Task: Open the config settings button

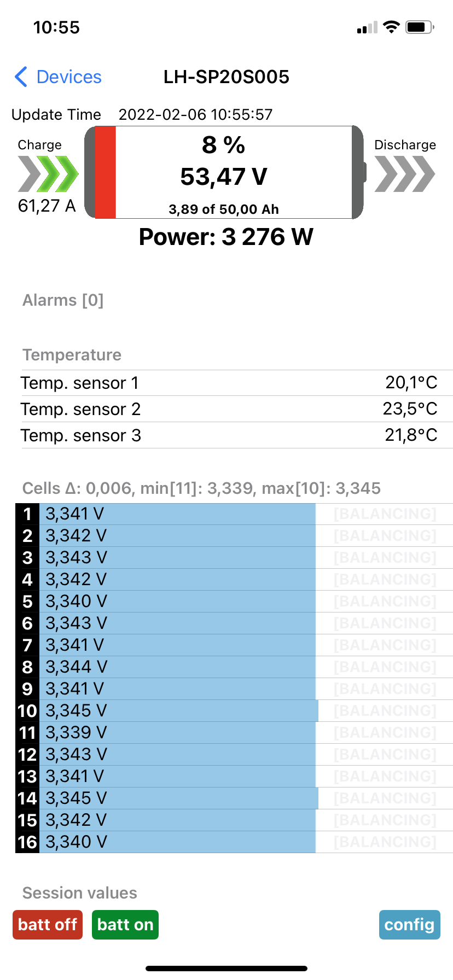Action: (409, 925)
